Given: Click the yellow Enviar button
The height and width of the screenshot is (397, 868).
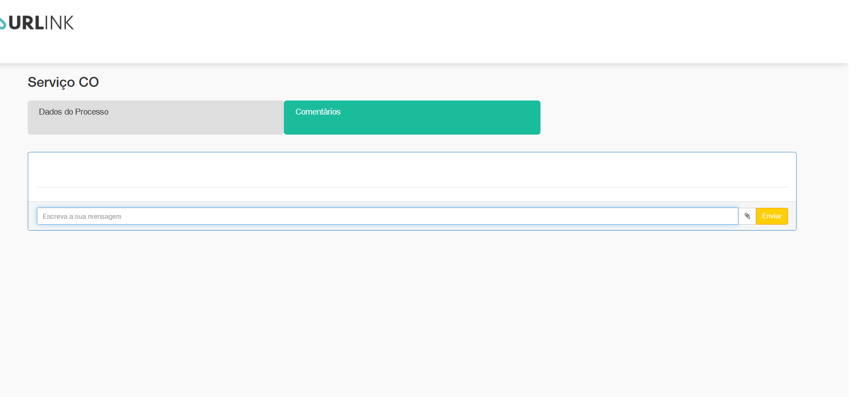Looking at the screenshot, I should (772, 216).
